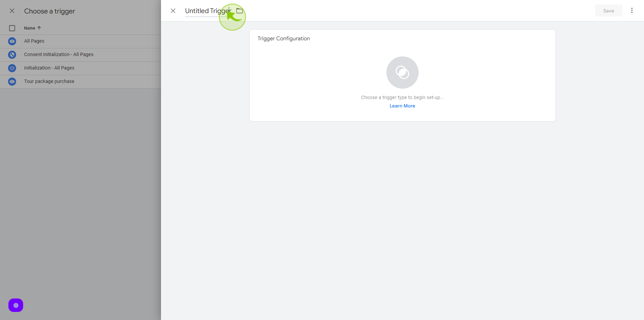Image resolution: width=644 pixels, height=320 pixels.
Task: Click the purple record widget button
Action: pos(16,305)
